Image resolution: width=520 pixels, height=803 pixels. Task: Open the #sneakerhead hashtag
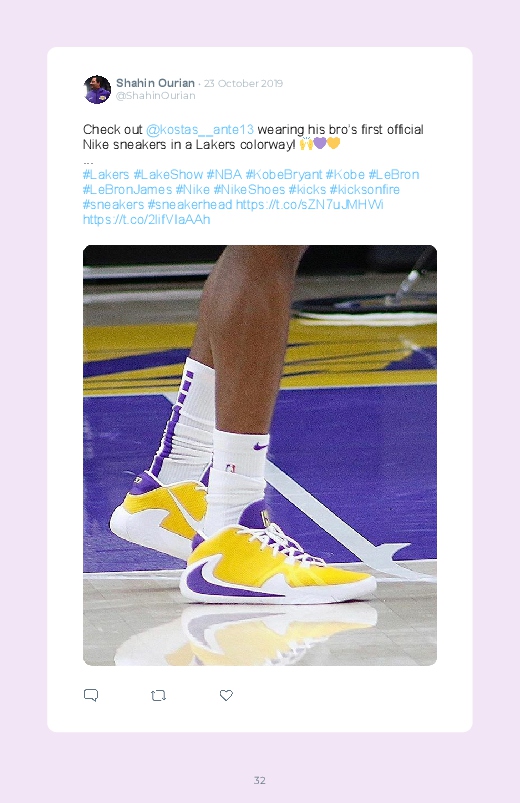coord(190,205)
